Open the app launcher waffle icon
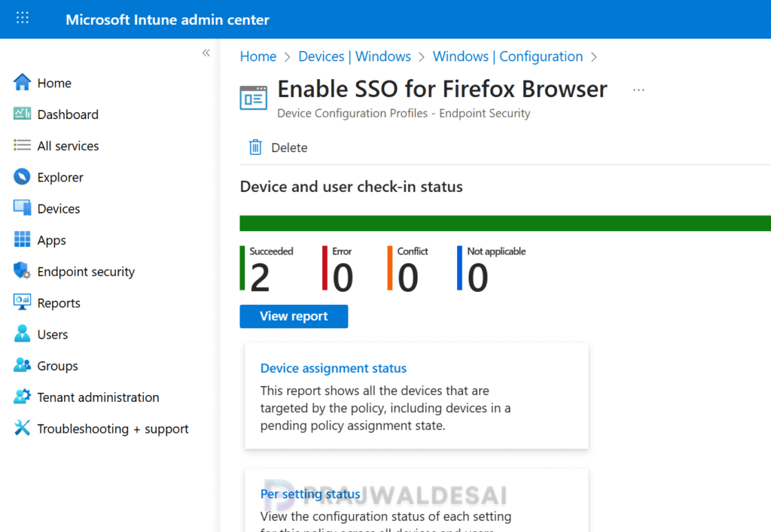The height and width of the screenshot is (532, 771). (22, 18)
